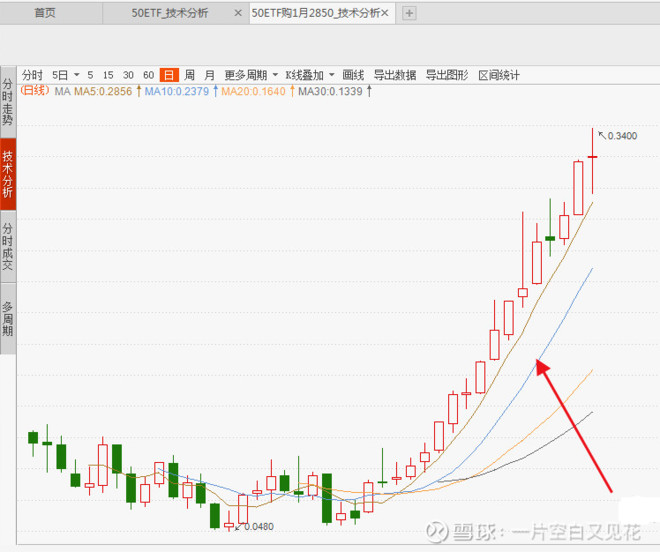This screenshot has height=552, width=660.
Task: Click the MA10:0.2379 indicator label
Action: [x=177, y=91]
